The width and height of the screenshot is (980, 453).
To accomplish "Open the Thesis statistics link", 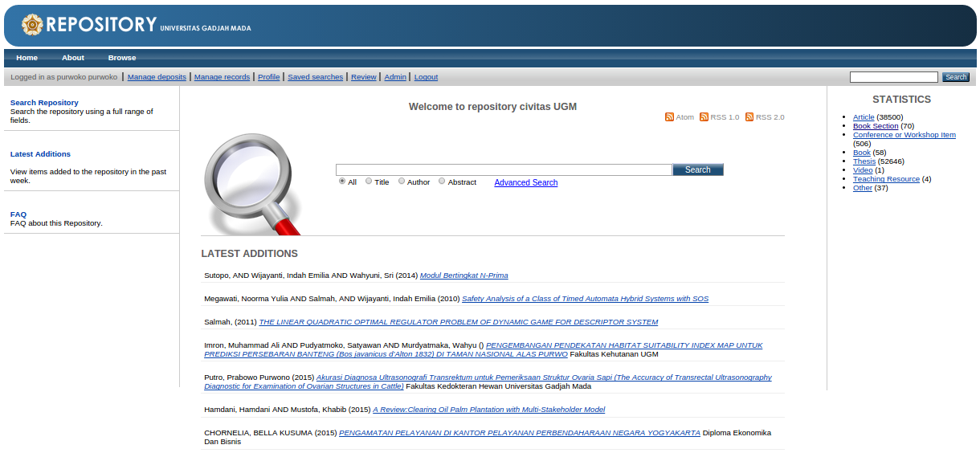I will pyautogui.click(x=864, y=161).
